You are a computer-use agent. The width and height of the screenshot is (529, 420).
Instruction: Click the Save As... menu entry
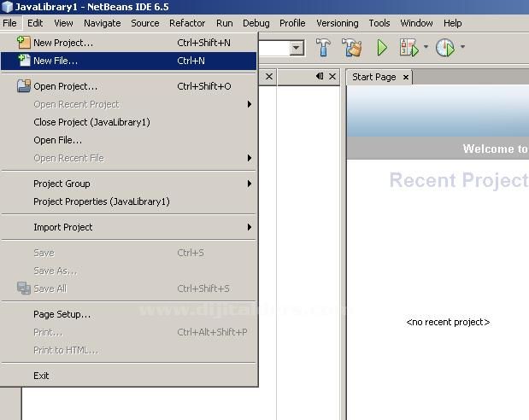[x=128, y=271]
